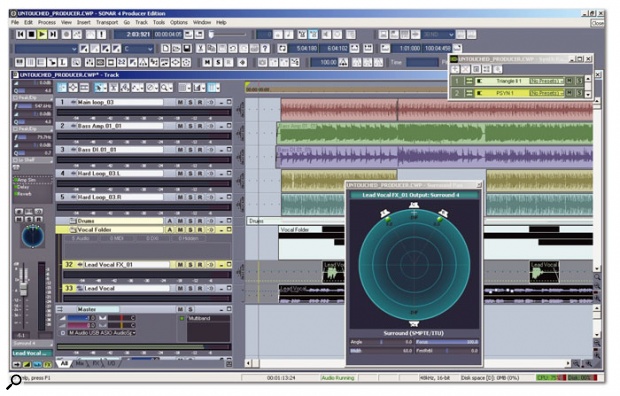The image size is (620, 396).
Task: Toggle loop with the Loop toolbar icon
Action: coord(282,48)
